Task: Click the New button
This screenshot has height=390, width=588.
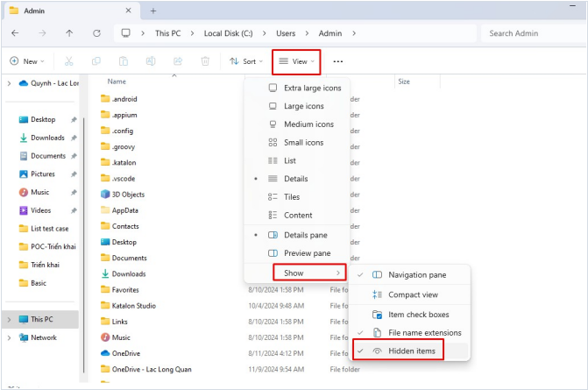Action: [27, 61]
